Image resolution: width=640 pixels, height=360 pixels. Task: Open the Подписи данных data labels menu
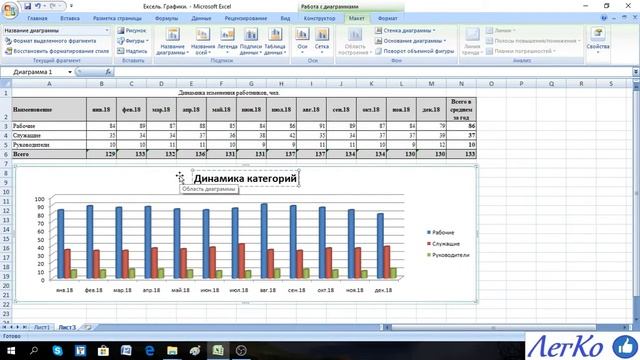(x=251, y=42)
